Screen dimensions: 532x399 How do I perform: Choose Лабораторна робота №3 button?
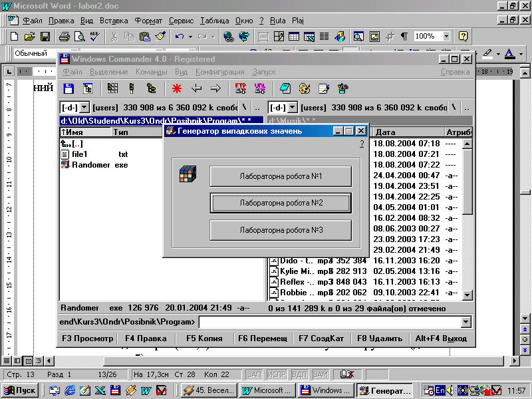click(281, 230)
